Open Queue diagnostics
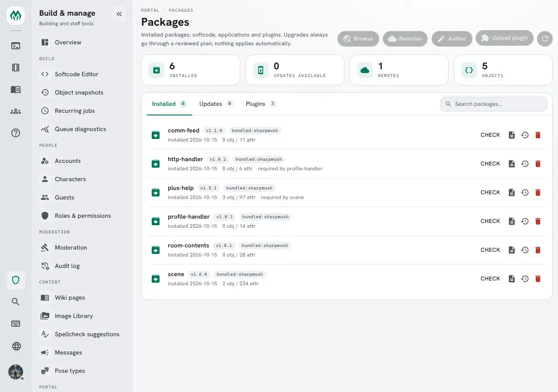 point(82,129)
